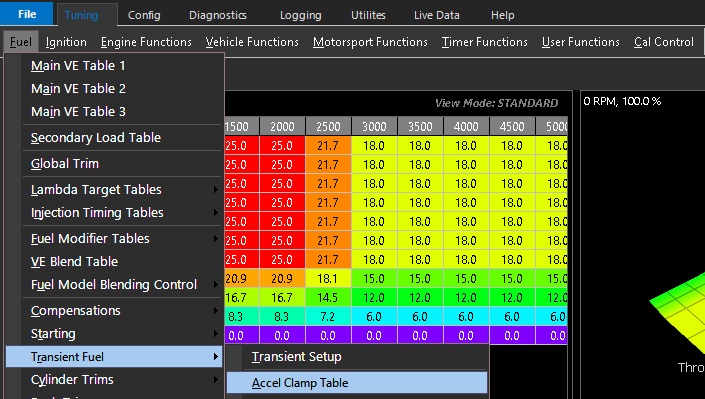Screen dimensions: 705x399
Task: Click the 18.1 table cell
Action: click(x=328, y=279)
